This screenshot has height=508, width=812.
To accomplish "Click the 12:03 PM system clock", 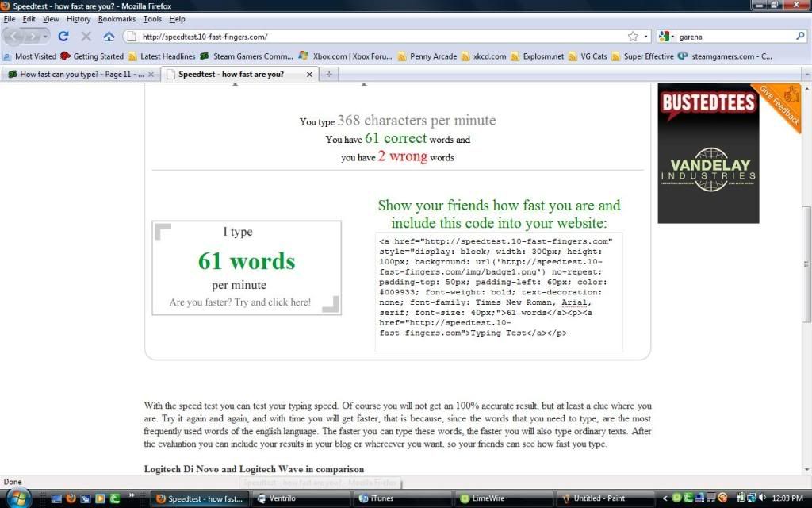I will pos(787,498).
